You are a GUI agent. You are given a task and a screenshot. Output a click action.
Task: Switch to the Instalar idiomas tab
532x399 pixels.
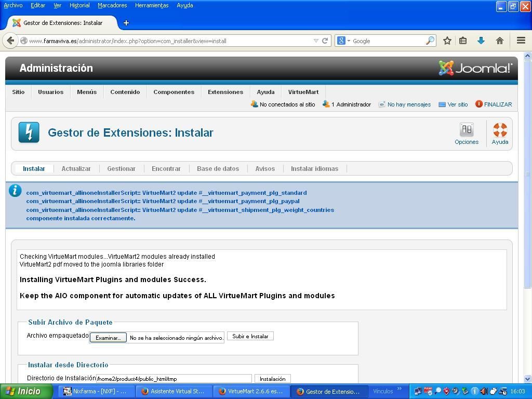tap(314, 169)
